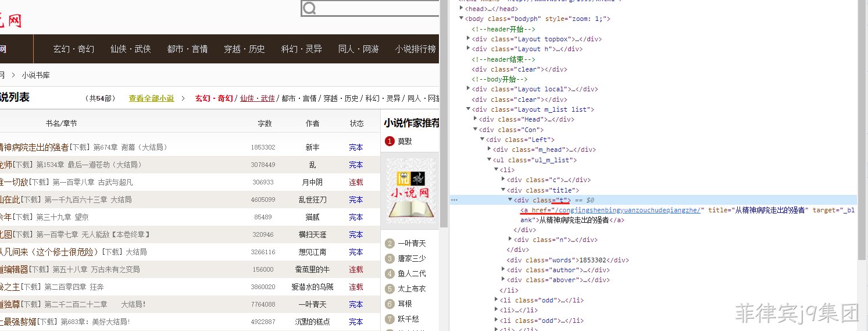Open the 玄幻·奇幻 navigation menu item
Screen dimensions: 868x331
click(x=73, y=49)
